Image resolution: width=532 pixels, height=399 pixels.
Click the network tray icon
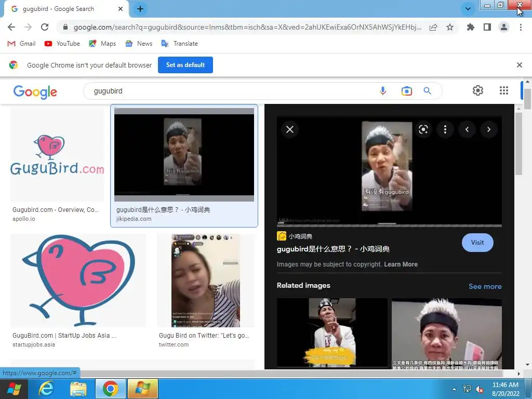[x=467, y=389]
